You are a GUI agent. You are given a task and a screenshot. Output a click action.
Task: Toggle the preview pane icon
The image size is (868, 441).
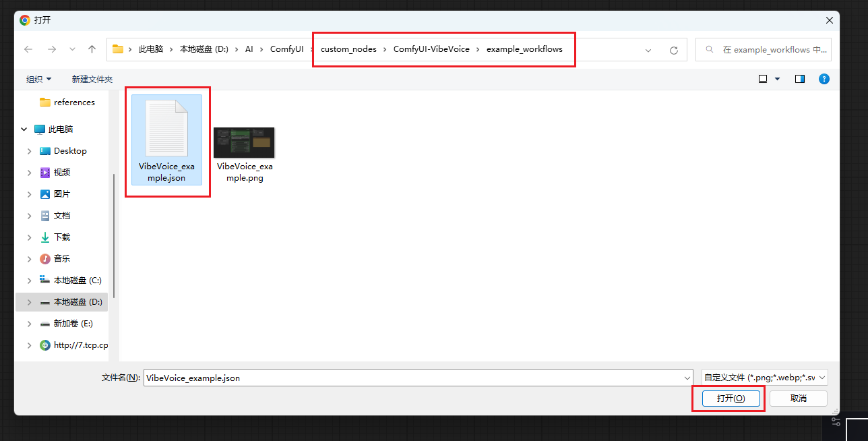[x=800, y=79]
